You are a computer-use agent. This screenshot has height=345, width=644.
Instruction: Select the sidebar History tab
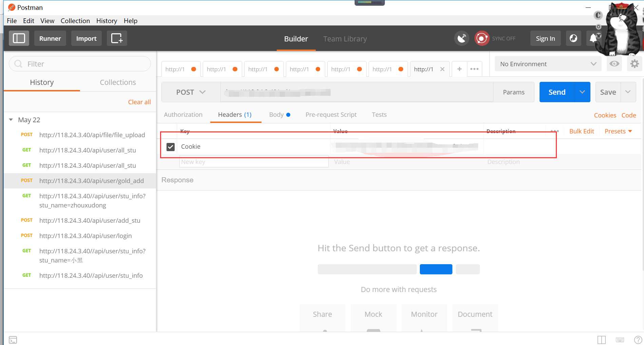pos(42,82)
